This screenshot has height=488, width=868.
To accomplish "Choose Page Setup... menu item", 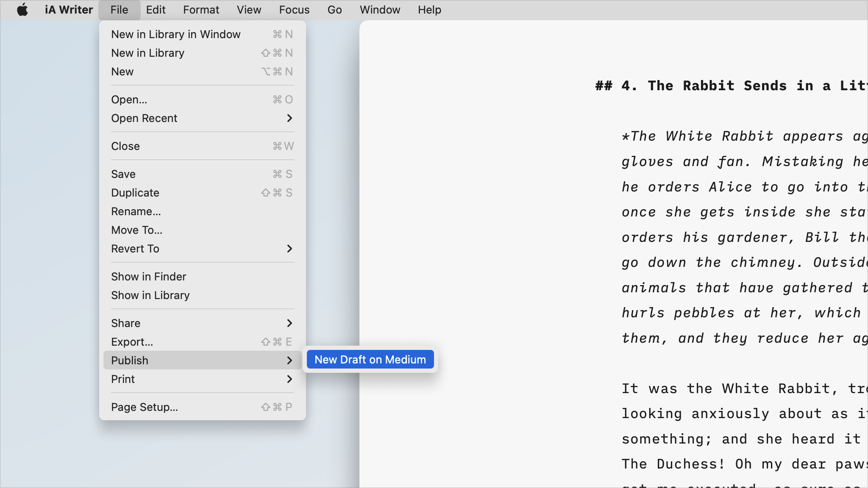I will (x=202, y=407).
